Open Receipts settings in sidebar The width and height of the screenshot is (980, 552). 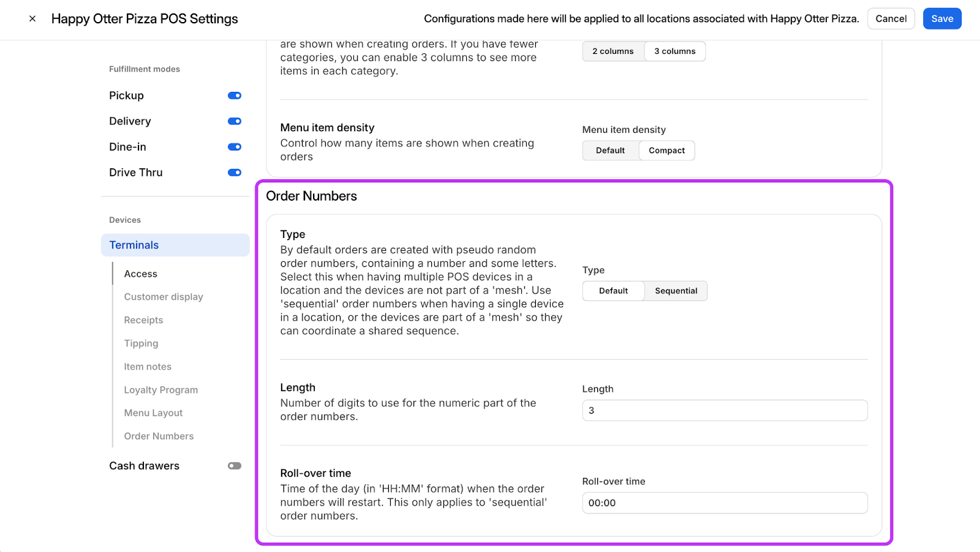tap(144, 320)
